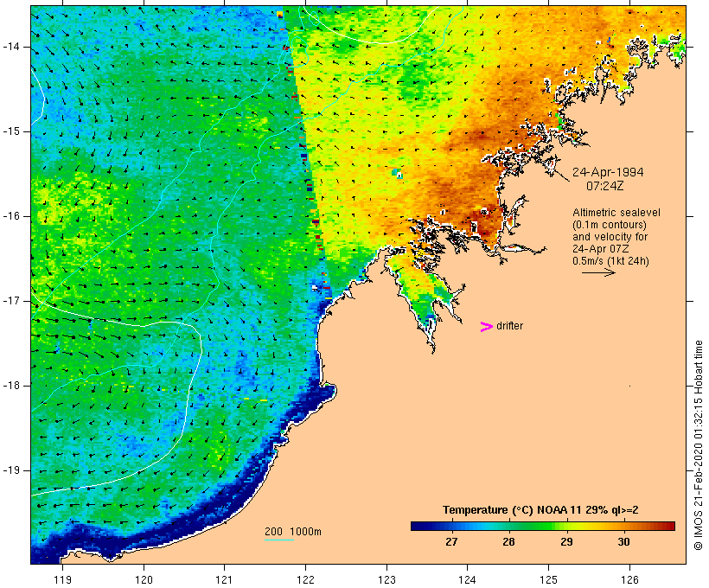Click the 'Temperature (°C) NOAA 11 29% ql>=2' title
This screenshot has width=709, height=588.
click(x=540, y=510)
